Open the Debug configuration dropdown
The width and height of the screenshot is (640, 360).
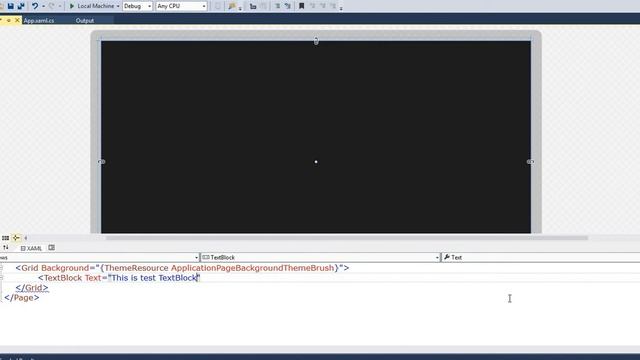138,6
